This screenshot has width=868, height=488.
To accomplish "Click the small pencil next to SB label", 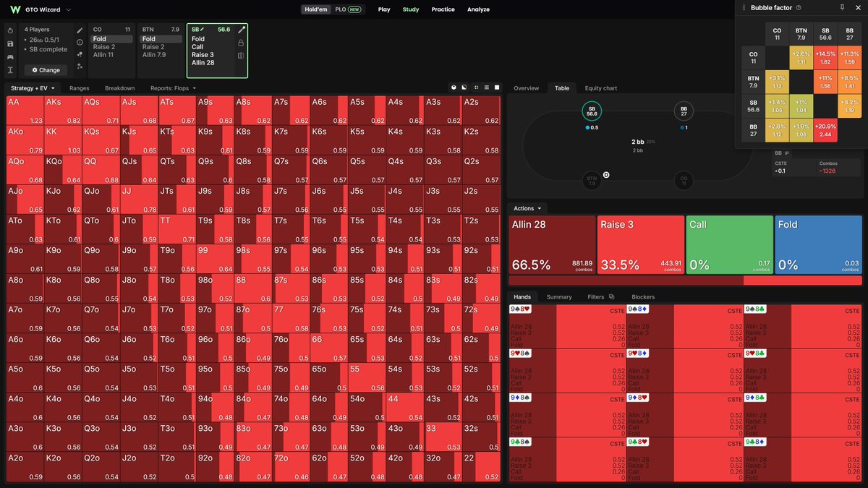I will point(203,30).
